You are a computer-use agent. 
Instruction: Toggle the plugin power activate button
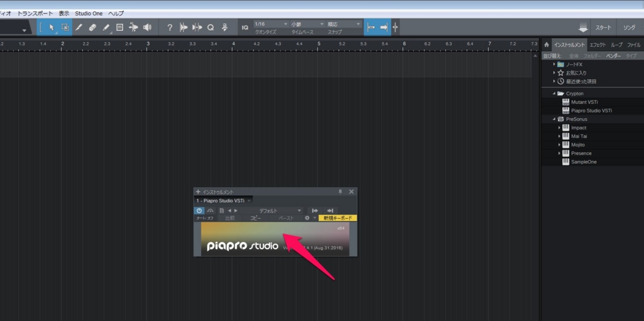(x=199, y=210)
